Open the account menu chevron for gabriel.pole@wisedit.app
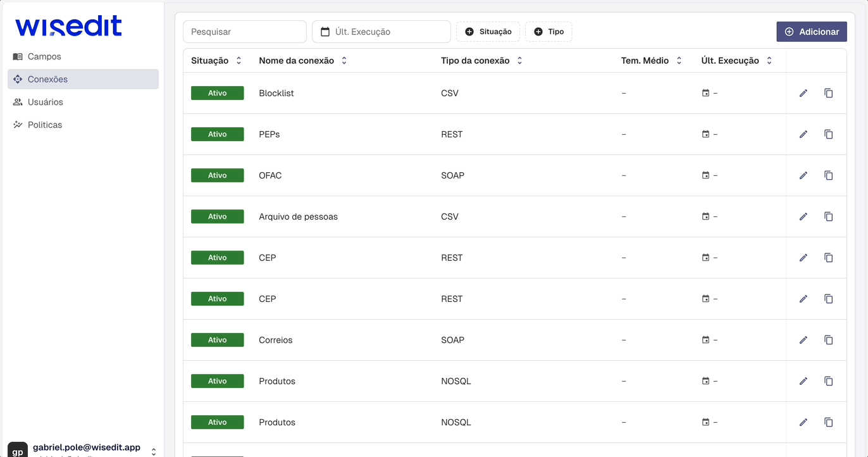Screen dimensions: 868x457 pos(154,451)
